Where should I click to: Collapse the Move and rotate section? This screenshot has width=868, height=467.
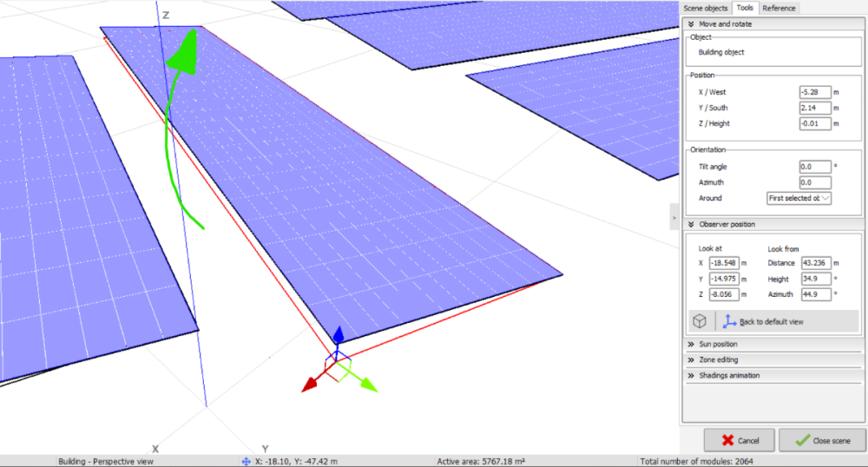click(x=692, y=24)
